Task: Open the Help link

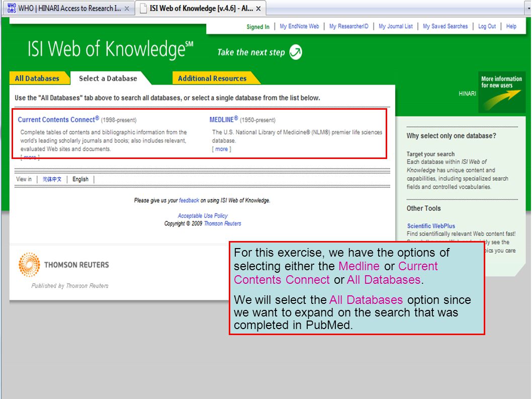Action: point(511,27)
